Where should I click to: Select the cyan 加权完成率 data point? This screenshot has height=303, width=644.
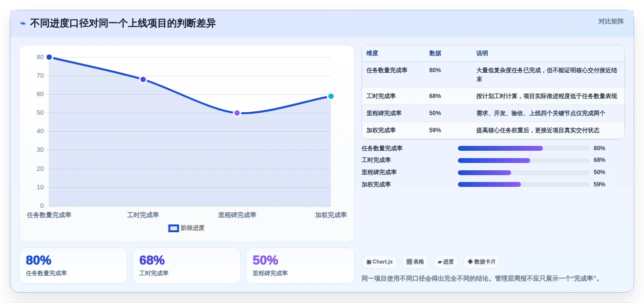pos(331,96)
